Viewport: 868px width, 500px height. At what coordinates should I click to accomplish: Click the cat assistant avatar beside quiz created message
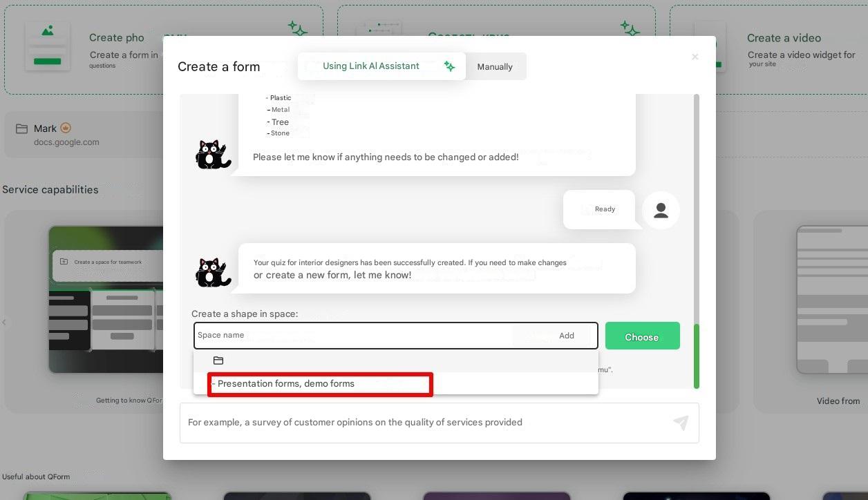[x=213, y=272]
